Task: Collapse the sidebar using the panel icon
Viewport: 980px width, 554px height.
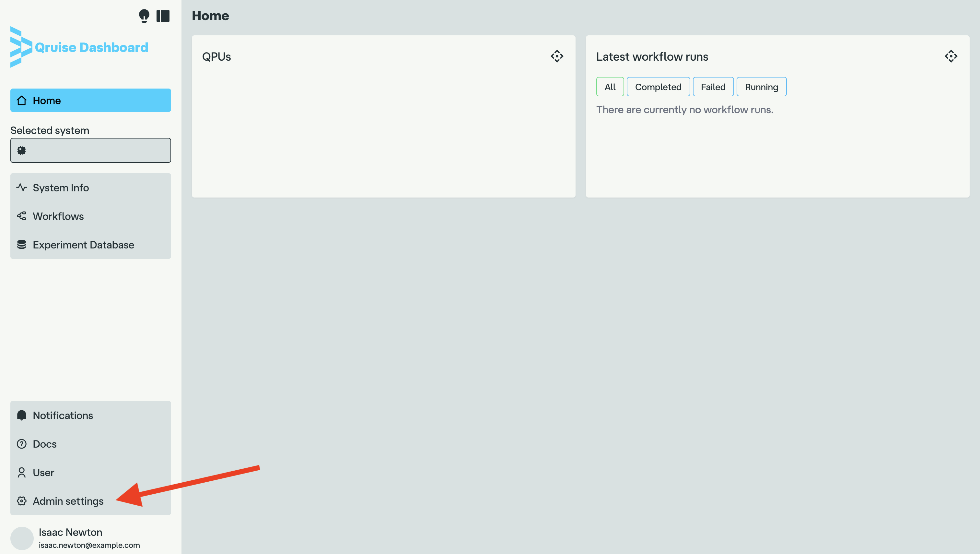Action: [163, 16]
